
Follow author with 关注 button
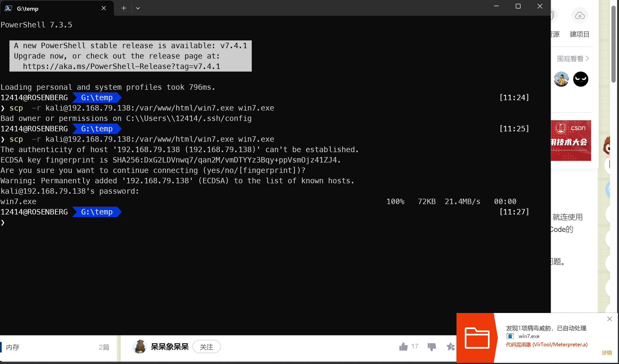pos(206,347)
